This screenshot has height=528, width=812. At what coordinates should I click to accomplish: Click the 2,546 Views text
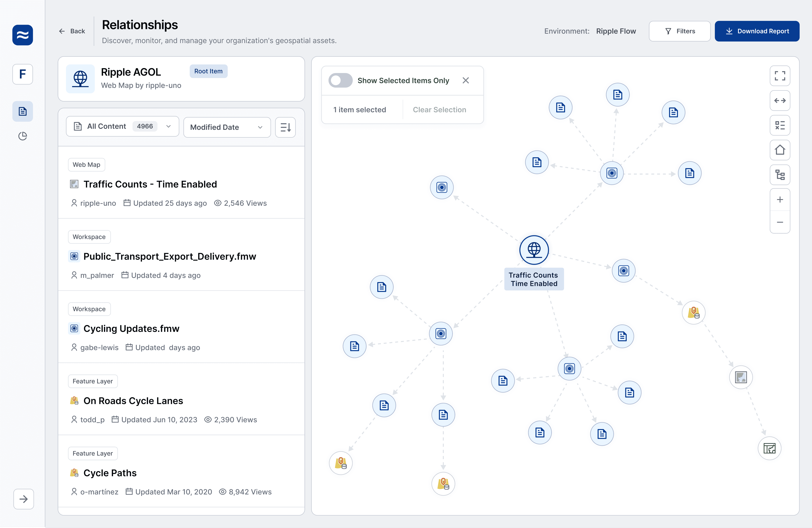click(x=245, y=203)
